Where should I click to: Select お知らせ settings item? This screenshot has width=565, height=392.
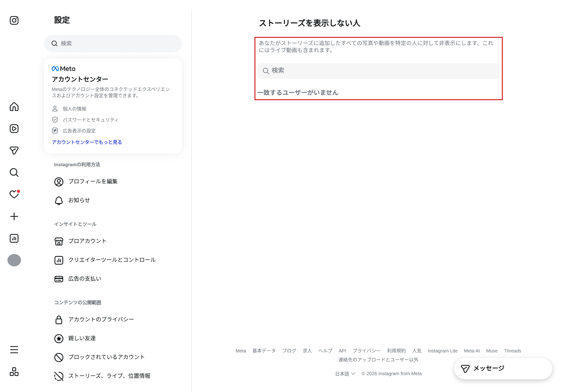click(x=113, y=201)
